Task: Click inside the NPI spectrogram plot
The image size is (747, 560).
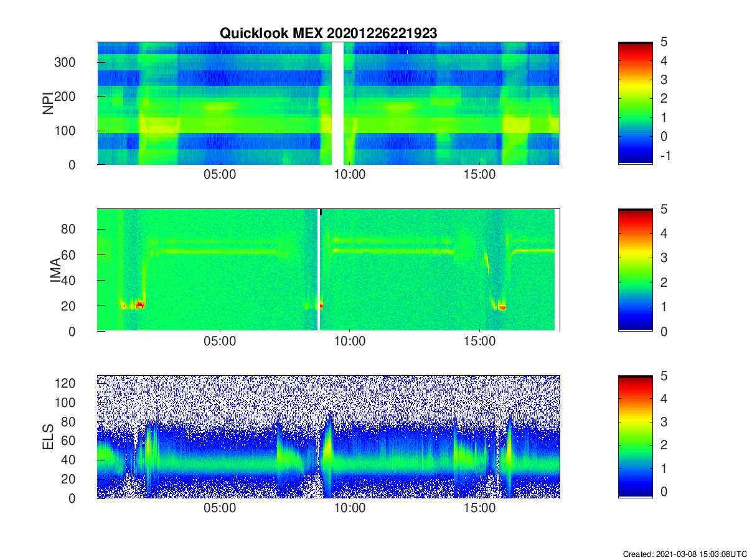Action: pyautogui.click(x=328, y=103)
